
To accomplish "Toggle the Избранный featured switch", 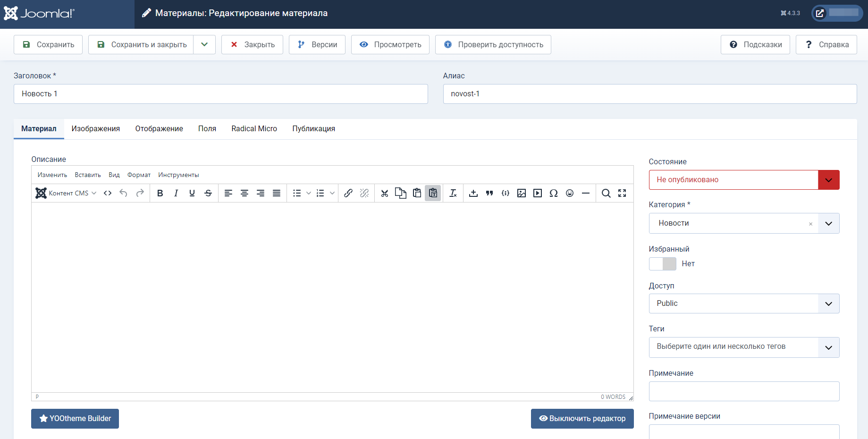I will click(x=662, y=264).
